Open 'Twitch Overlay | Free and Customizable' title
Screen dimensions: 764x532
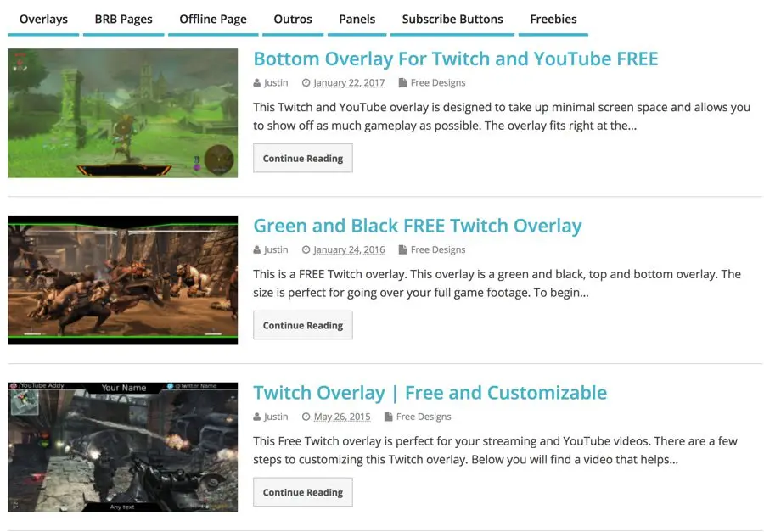(430, 393)
